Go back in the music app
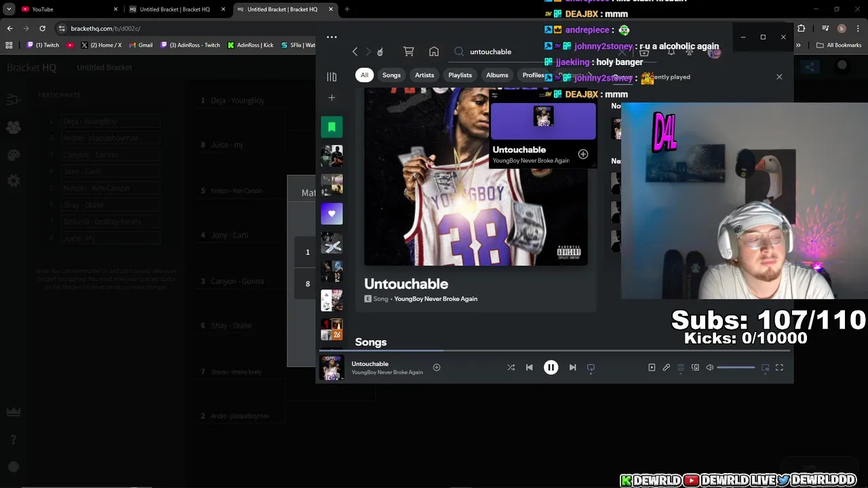 click(x=355, y=52)
